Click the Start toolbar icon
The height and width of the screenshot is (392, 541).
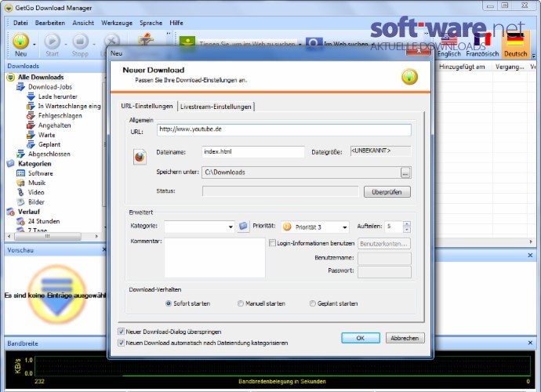52,41
